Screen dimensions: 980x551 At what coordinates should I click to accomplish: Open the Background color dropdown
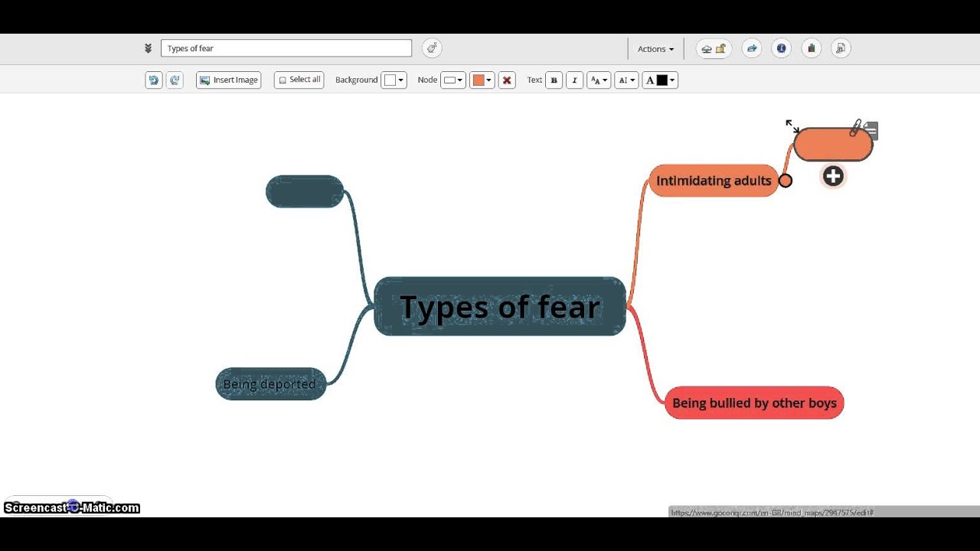coord(394,80)
